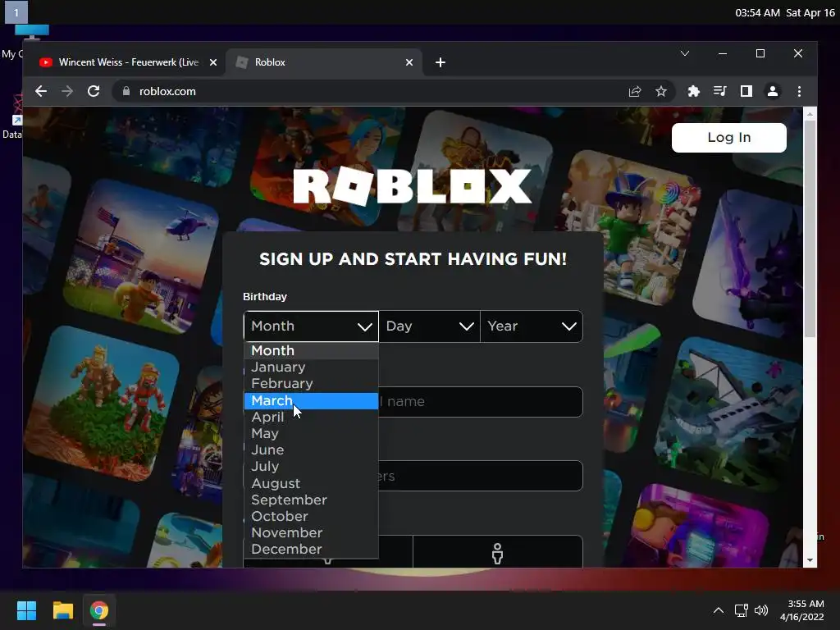
Task: Select December in the month list
Action: [311, 550]
